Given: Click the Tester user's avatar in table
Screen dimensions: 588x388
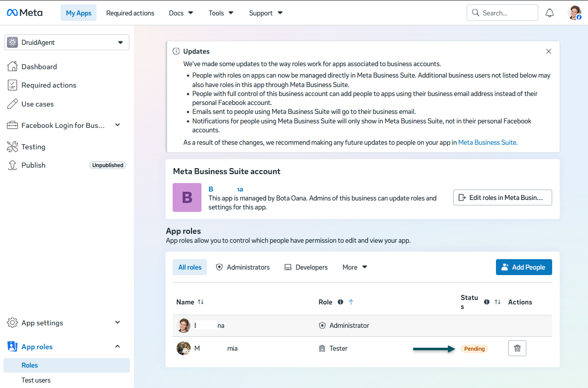Looking at the screenshot, I should tap(184, 348).
